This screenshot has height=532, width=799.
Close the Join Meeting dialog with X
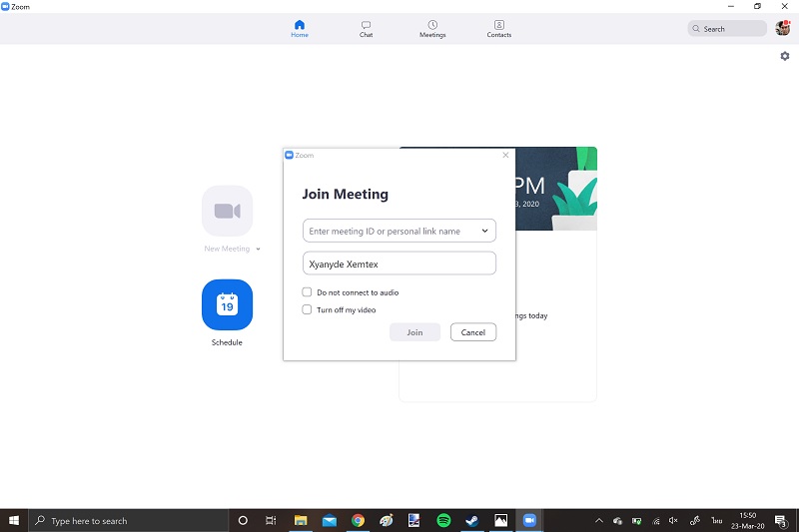coord(505,155)
